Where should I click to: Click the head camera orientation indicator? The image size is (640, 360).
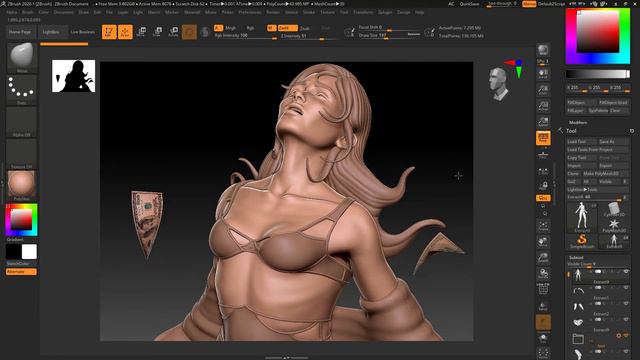click(x=498, y=84)
